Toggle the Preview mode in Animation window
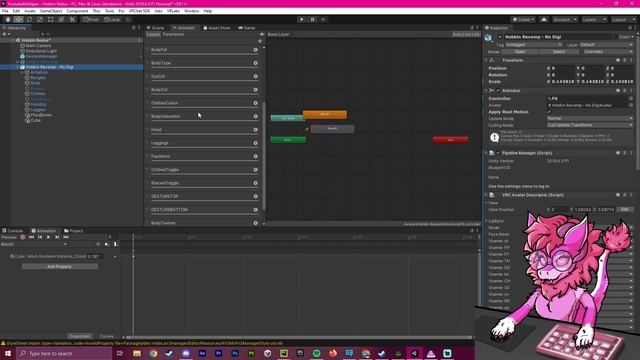 click(9, 237)
